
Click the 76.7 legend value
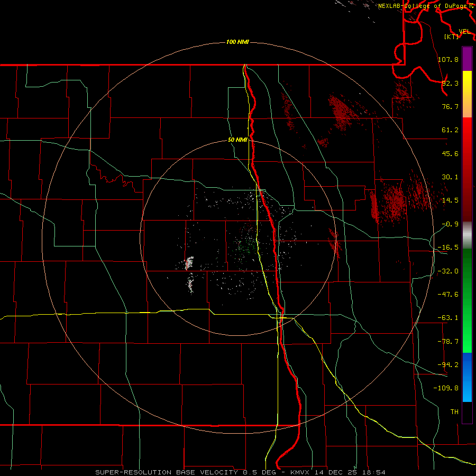pyautogui.click(x=450, y=106)
